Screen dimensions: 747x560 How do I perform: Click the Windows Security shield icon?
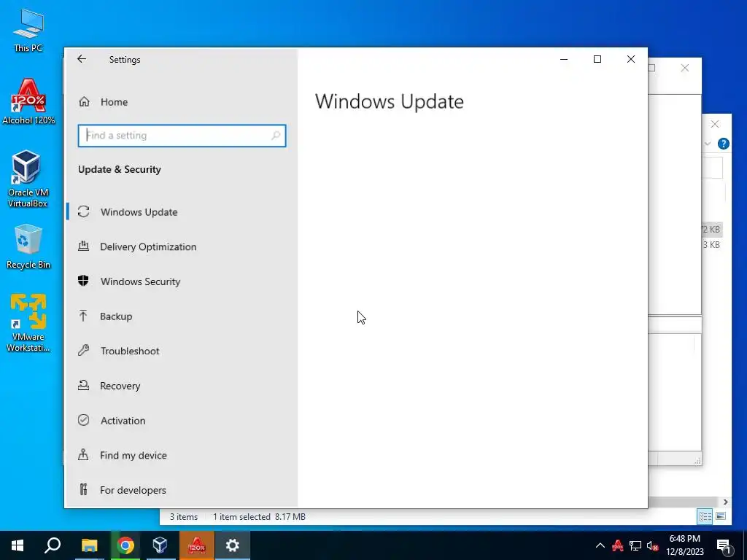tap(83, 281)
